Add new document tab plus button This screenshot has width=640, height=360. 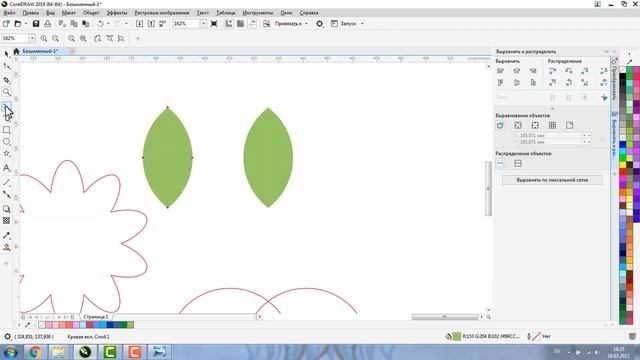(72, 51)
